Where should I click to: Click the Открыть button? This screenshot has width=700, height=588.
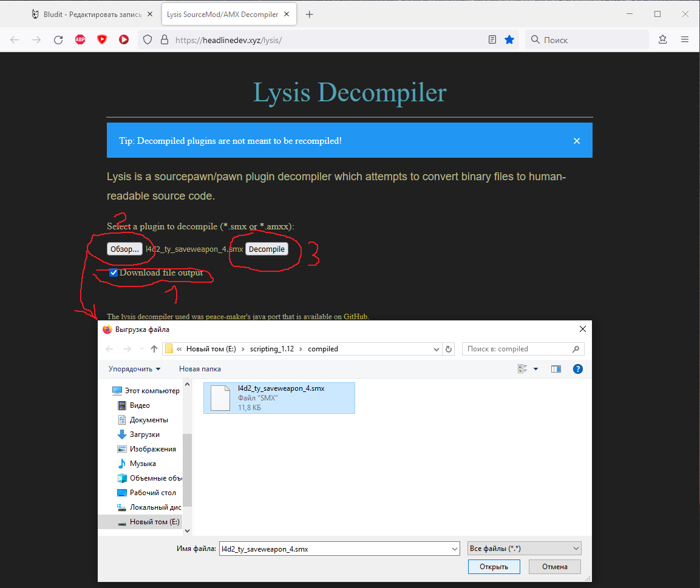(494, 567)
